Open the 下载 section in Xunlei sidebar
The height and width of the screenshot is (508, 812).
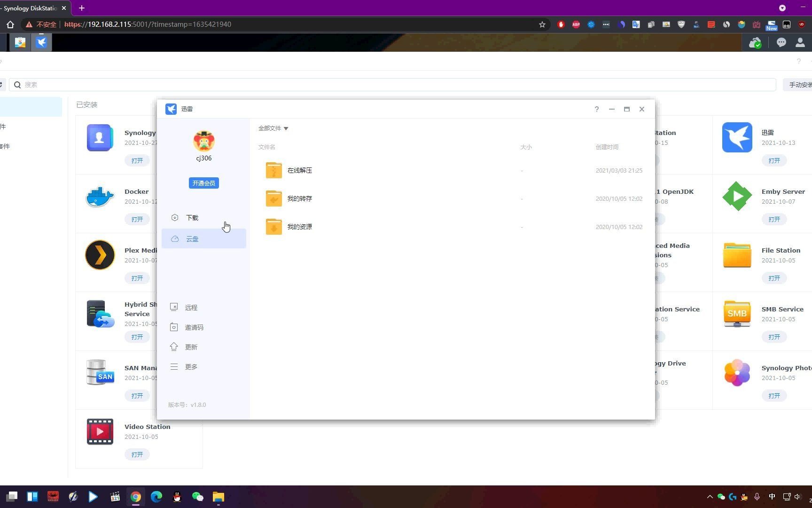203,217
